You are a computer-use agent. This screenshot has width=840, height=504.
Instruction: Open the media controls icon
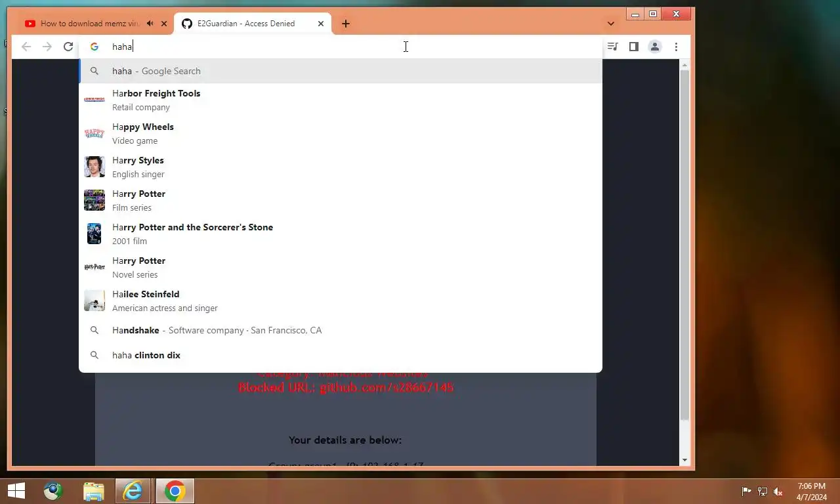point(612,47)
